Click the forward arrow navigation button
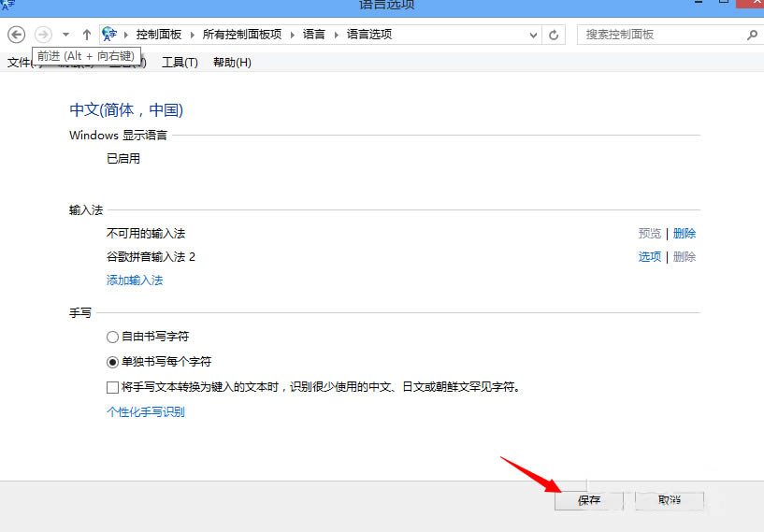The width and height of the screenshot is (764, 532). coord(43,35)
